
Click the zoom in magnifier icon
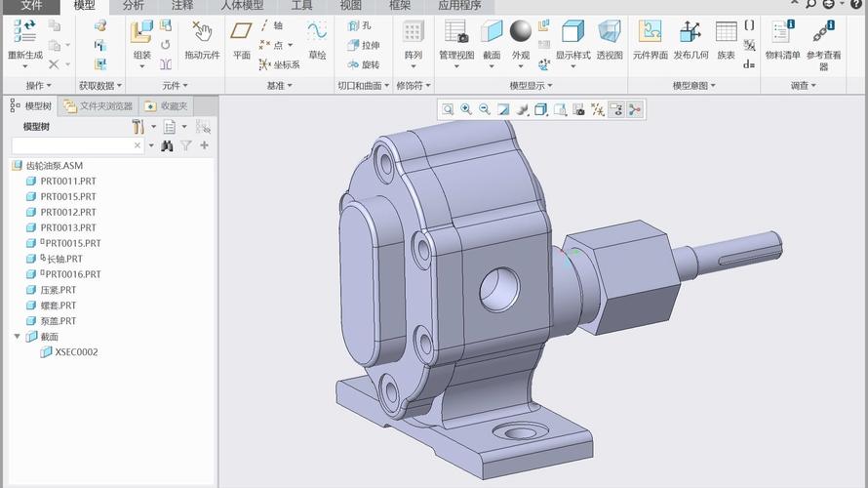click(x=466, y=109)
